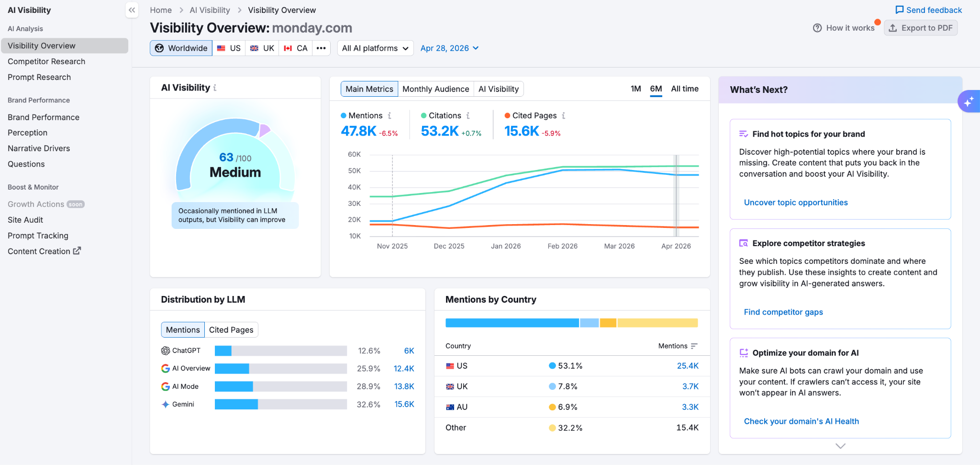Viewport: 980px width, 465px height.
Task: Click the Gemini distribution bar
Action: click(x=281, y=404)
